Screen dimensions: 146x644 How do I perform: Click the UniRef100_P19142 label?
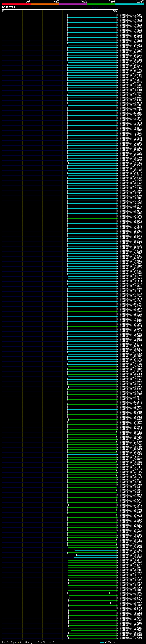click(131, 80)
